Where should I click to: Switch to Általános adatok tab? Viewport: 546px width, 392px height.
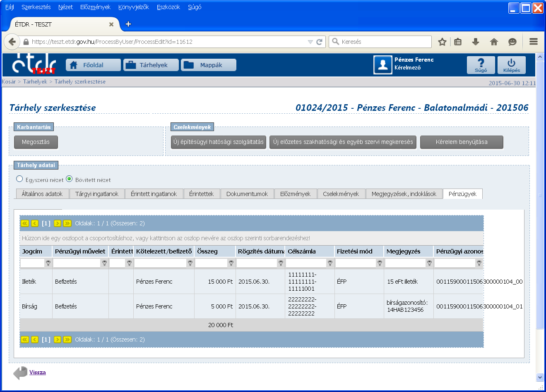[x=42, y=194]
